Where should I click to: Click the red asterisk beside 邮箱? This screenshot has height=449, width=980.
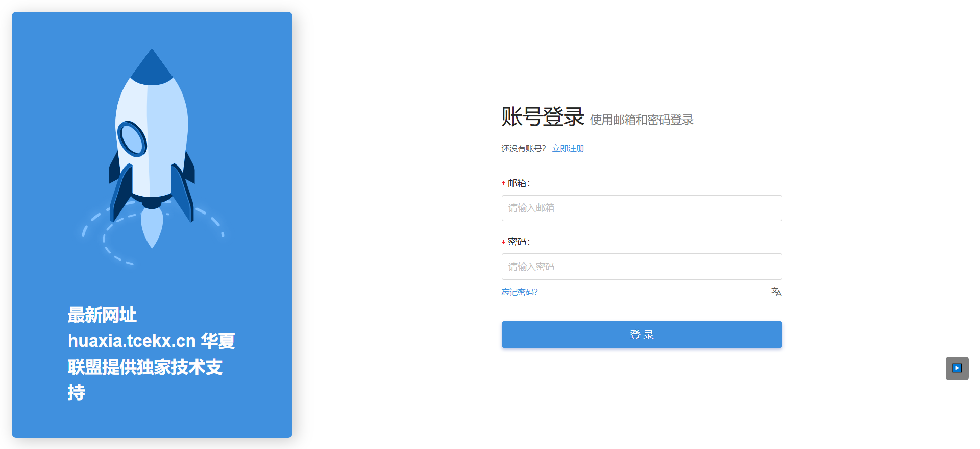click(503, 184)
